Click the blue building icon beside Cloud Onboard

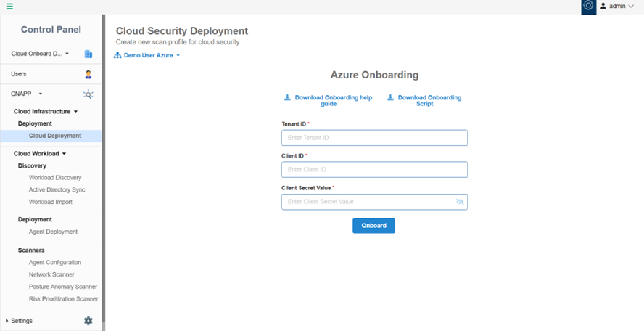[x=88, y=54]
